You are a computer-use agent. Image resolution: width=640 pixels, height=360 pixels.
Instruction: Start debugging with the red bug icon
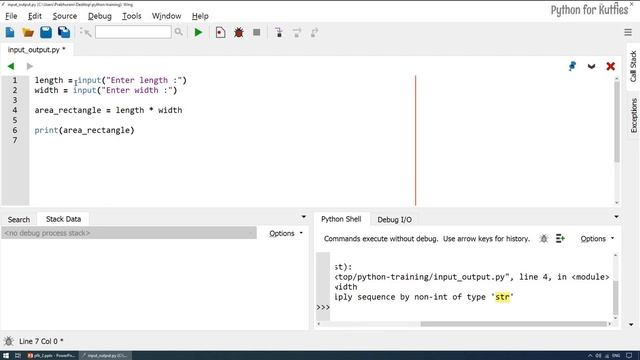pyautogui.click(x=239, y=32)
